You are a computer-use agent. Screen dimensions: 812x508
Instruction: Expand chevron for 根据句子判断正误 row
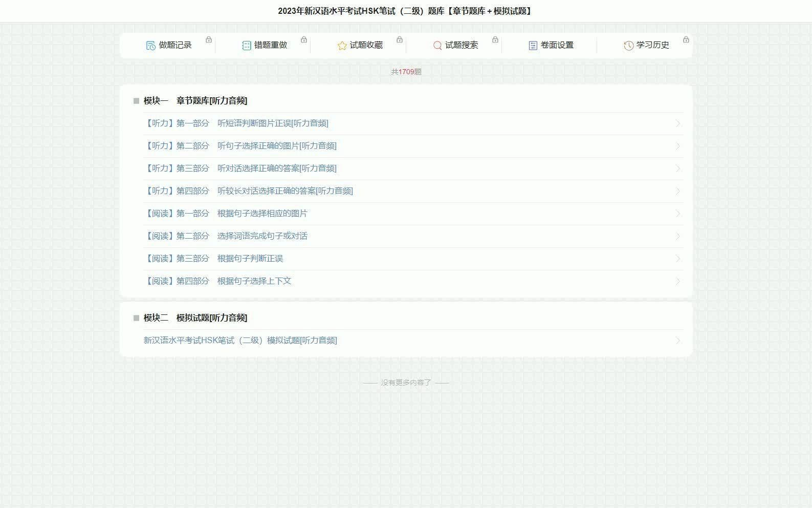pyautogui.click(x=678, y=259)
